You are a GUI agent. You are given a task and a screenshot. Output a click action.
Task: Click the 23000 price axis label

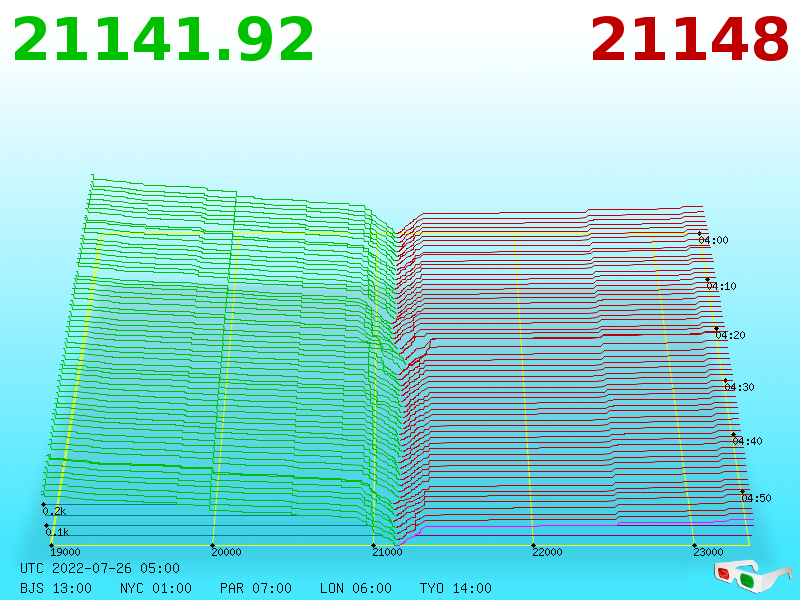point(708,552)
